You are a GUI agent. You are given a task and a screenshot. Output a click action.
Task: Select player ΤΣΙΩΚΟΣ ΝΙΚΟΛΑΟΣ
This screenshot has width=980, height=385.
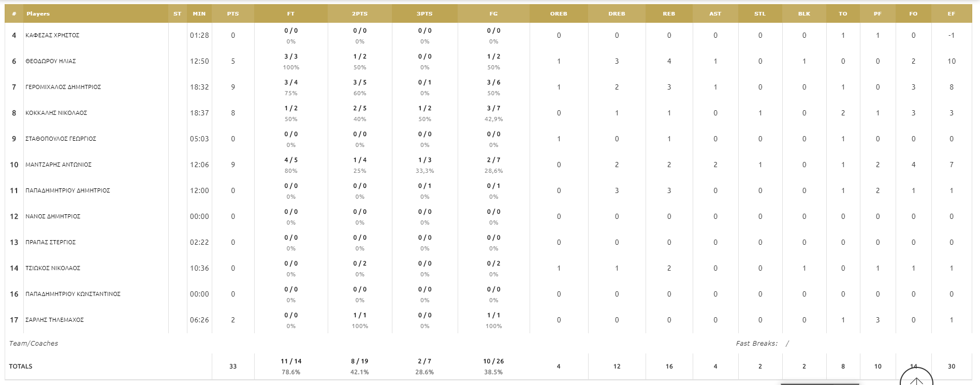coord(53,268)
